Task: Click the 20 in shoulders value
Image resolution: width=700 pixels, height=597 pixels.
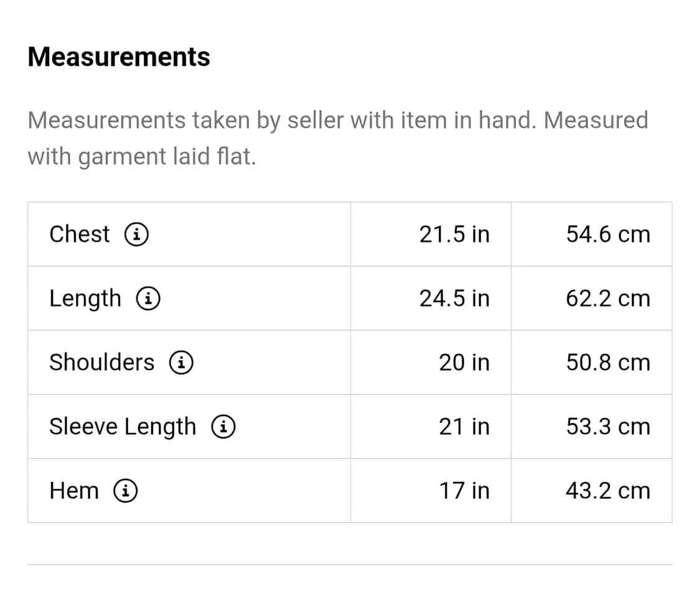Action: [464, 363]
